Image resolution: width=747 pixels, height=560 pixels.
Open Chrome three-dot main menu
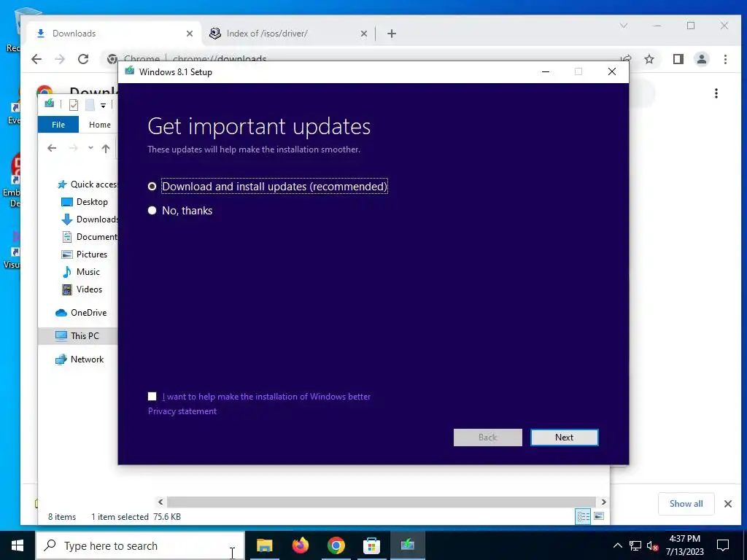tap(725, 59)
